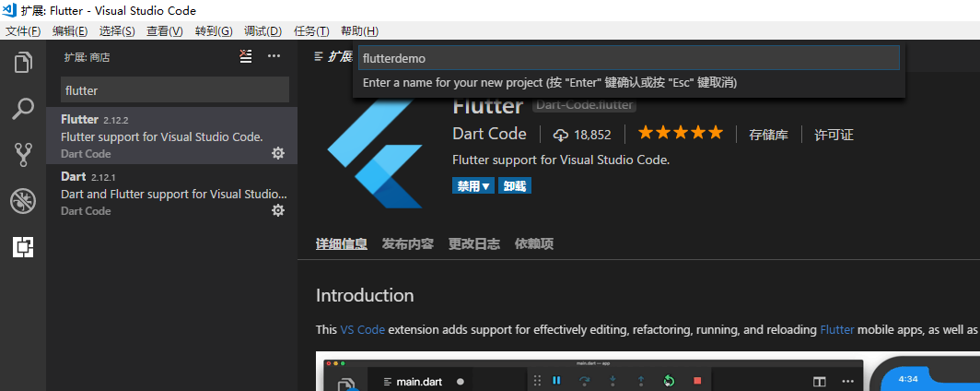Open 调试(D) menu
This screenshot has width=980, height=391.
(x=263, y=30)
